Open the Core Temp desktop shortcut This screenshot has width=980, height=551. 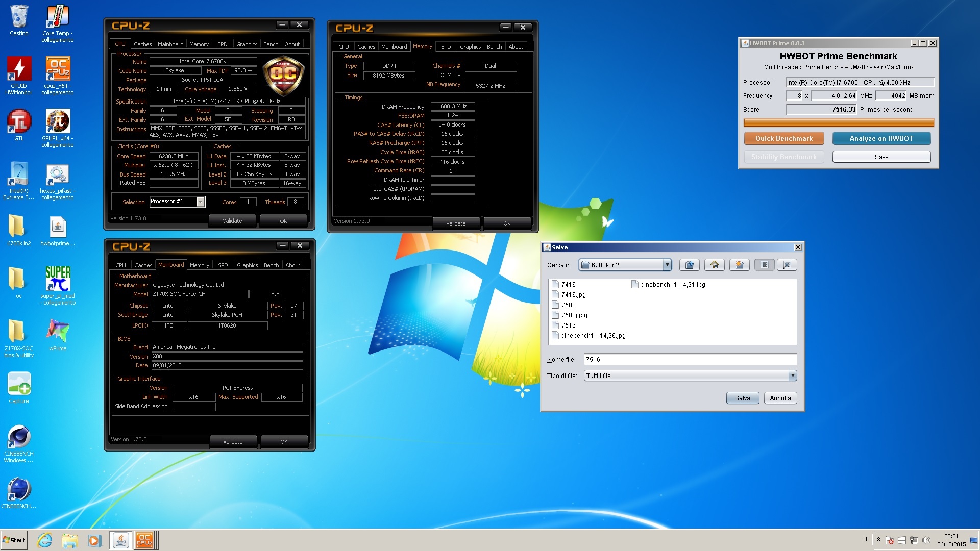[58, 24]
